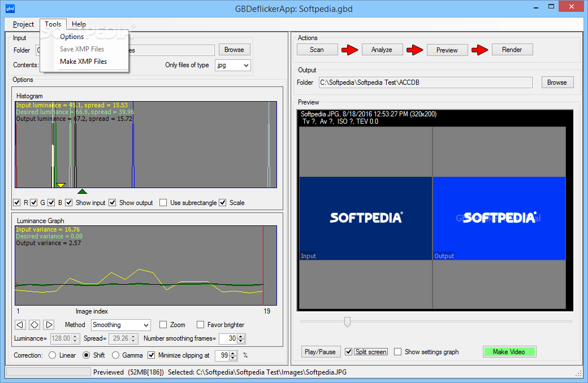Maximize the GBDeflickerApp window
588x383 pixels.
click(551, 6)
